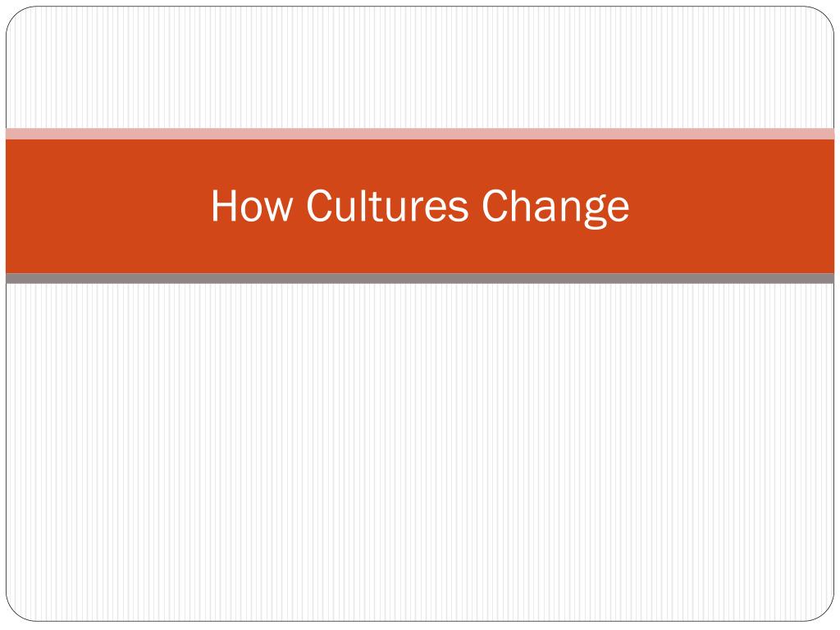Click the rounded top-left slide corner
Image resolution: width=840 pixels, height=630 pixels.
point(16,16)
